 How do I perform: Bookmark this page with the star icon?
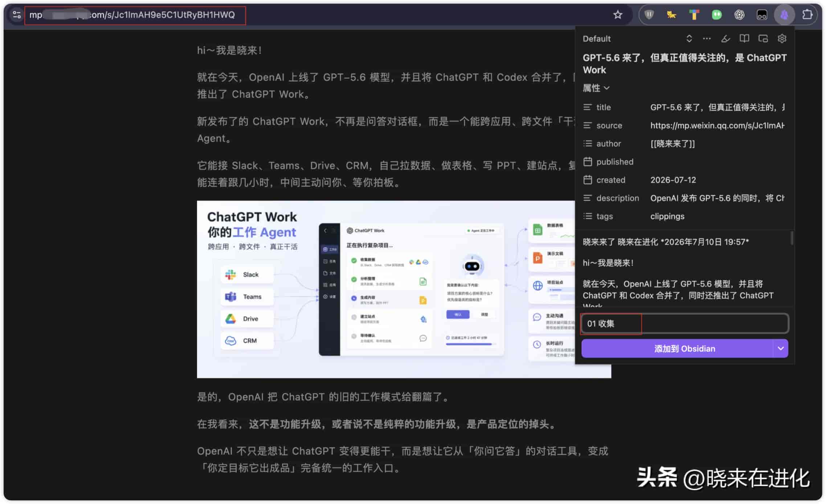618,15
